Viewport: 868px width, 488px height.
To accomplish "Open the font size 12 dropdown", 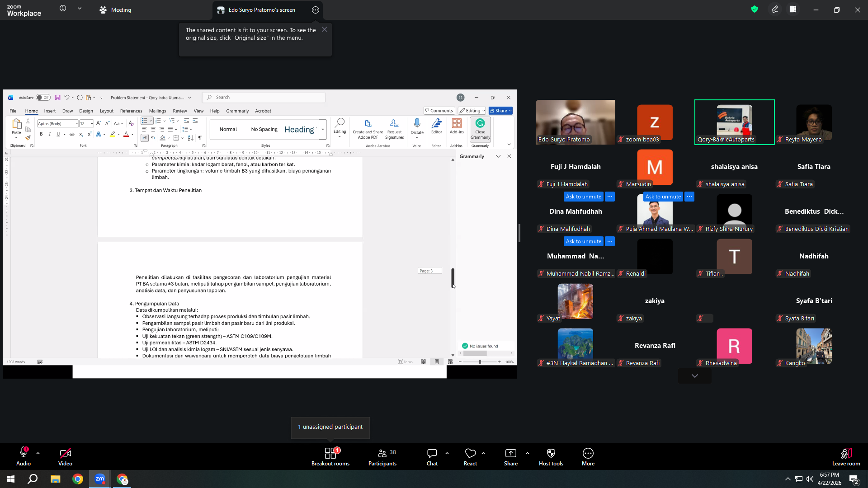I will [x=92, y=124].
